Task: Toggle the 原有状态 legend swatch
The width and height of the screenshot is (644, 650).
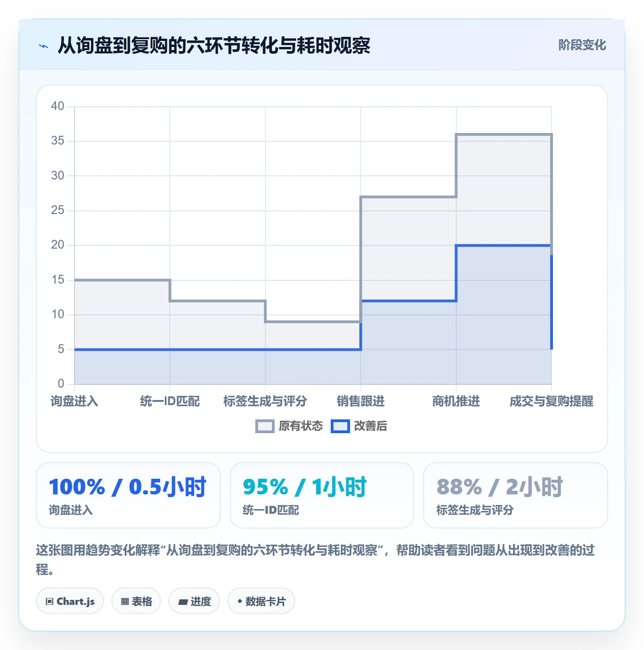Action: pyautogui.click(x=265, y=426)
